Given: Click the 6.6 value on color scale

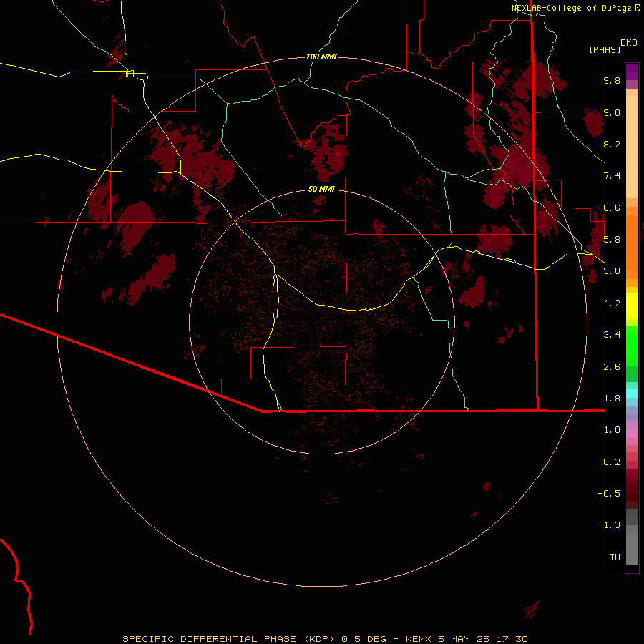Looking at the screenshot, I should click(x=612, y=208).
